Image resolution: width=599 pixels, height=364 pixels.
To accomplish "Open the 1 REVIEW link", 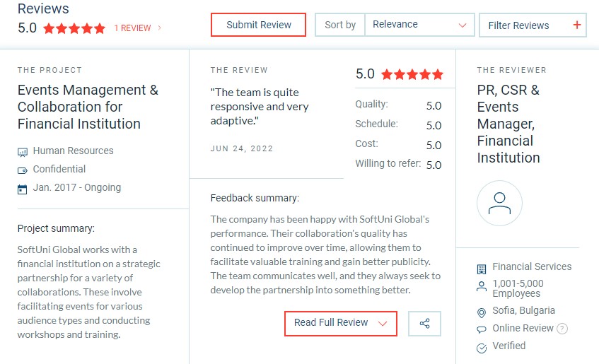I will pos(132,28).
